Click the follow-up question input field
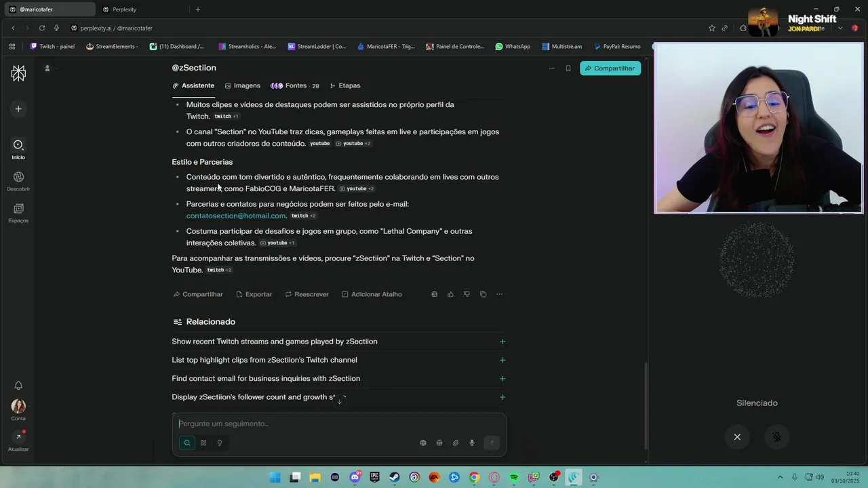The height and width of the screenshot is (488, 868). click(338, 424)
